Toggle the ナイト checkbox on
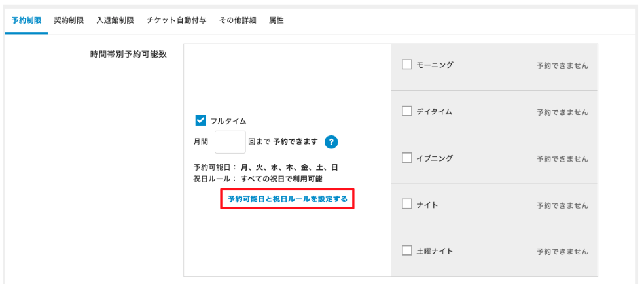The width and height of the screenshot is (644, 293). pos(406,205)
